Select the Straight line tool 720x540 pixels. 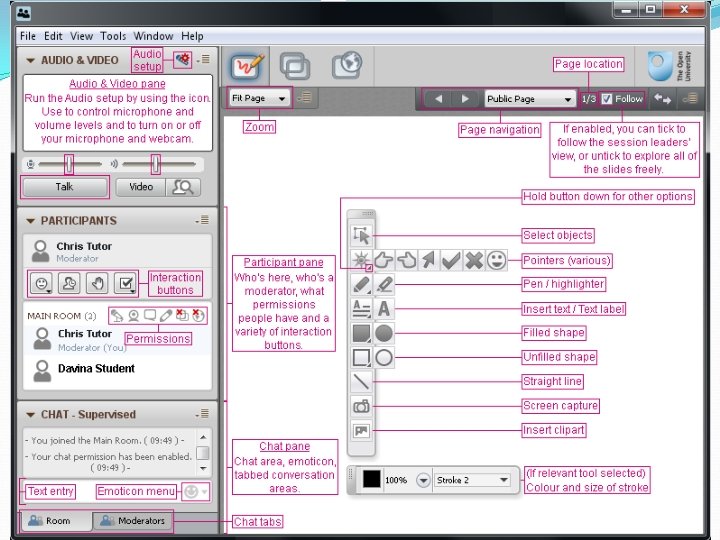coord(361,382)
